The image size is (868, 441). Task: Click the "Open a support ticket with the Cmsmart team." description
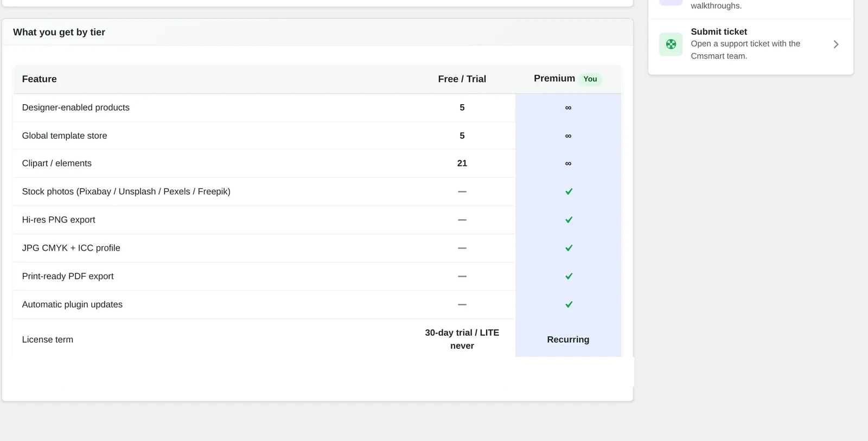tap(745, 50)
